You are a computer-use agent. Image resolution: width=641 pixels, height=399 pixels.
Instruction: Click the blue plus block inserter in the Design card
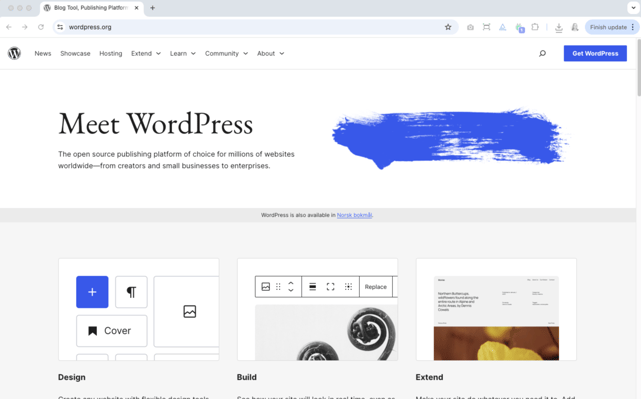(92, 292)
